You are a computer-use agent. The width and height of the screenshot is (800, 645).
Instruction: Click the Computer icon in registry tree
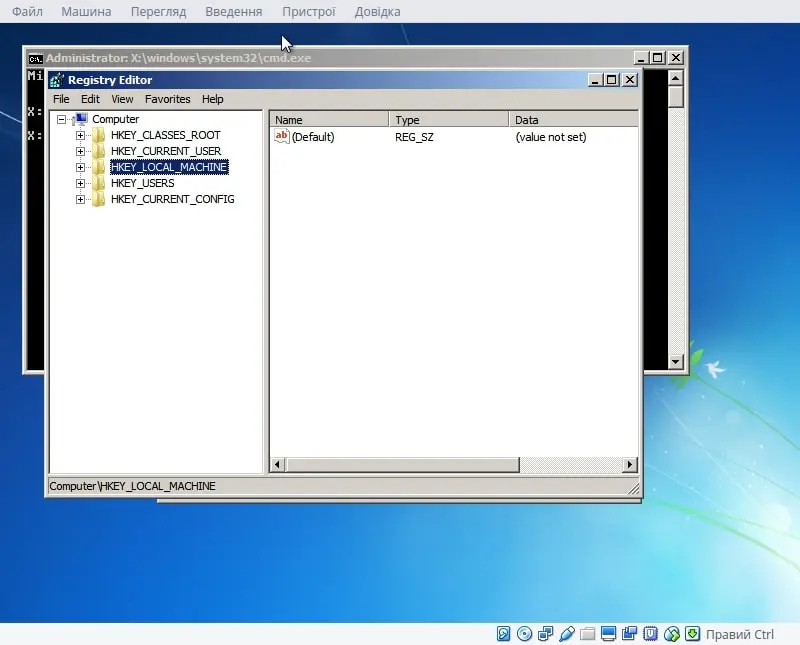(81, 119)
